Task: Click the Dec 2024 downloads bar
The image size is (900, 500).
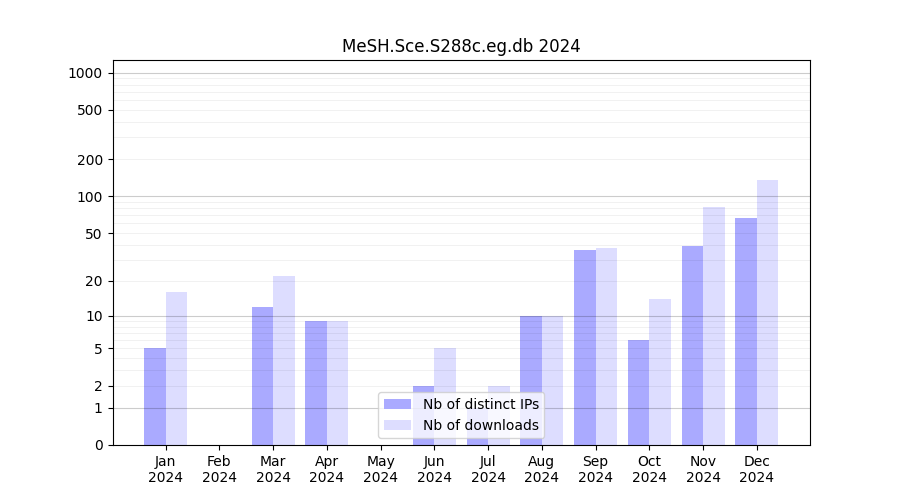Action: coord(767,312)
